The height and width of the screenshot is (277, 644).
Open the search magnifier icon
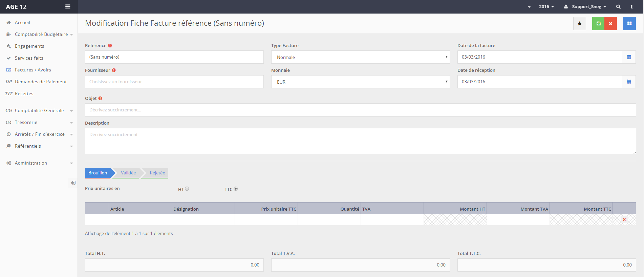point(618,7)
